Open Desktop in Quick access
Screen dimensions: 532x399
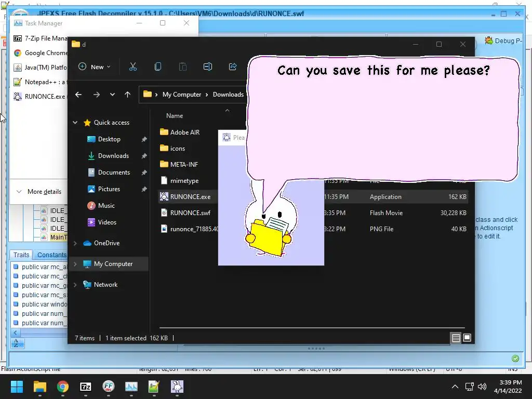tap(109, 139)
